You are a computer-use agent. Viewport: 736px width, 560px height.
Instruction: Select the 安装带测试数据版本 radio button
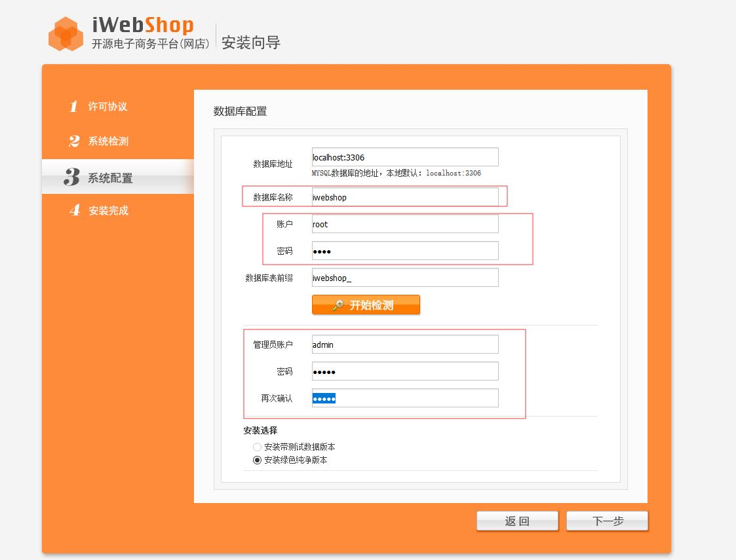(x=258, y=447)
